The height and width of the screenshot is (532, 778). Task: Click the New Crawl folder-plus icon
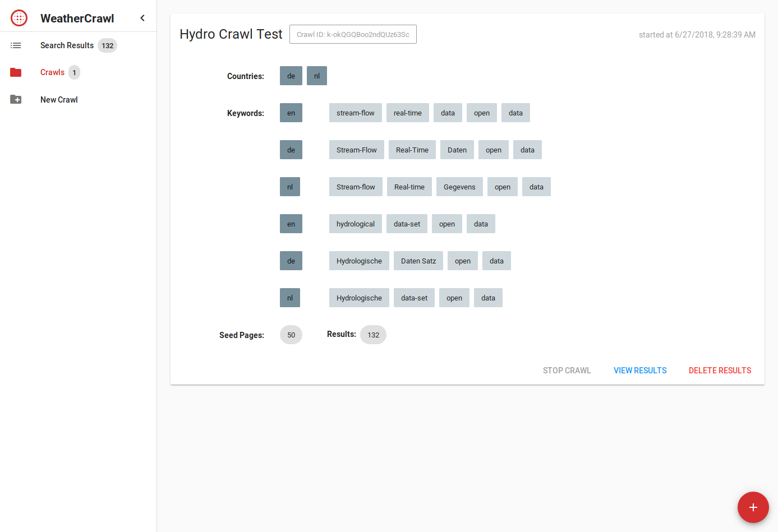[x=16, y=99]
